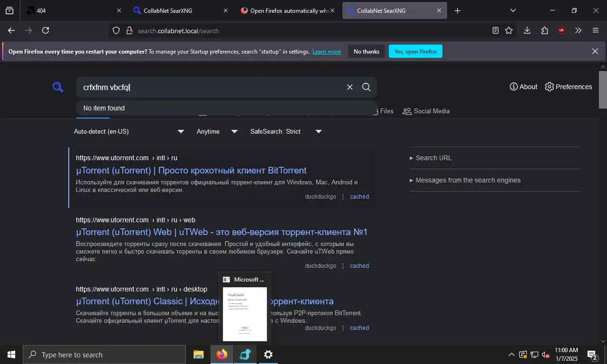Click taskbar clock showing 11:00 AM

pos(566,355)
